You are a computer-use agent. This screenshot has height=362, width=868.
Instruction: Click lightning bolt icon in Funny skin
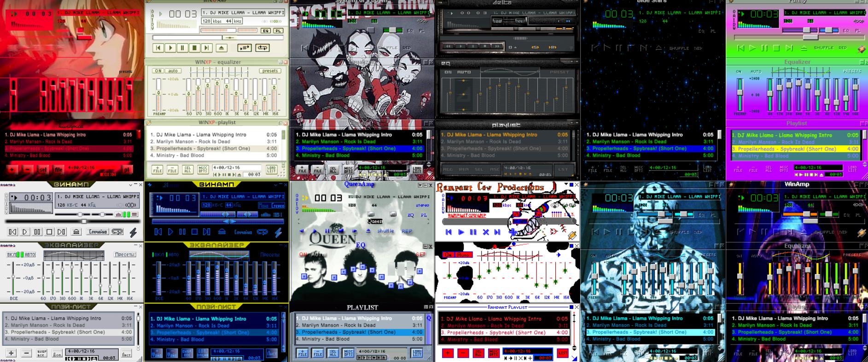861,49
